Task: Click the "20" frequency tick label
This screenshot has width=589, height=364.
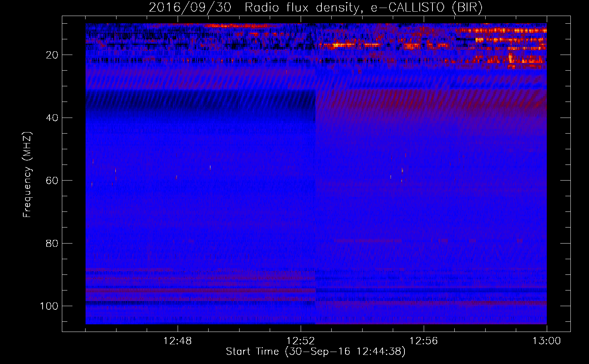Action: click(x=52, y=55)
